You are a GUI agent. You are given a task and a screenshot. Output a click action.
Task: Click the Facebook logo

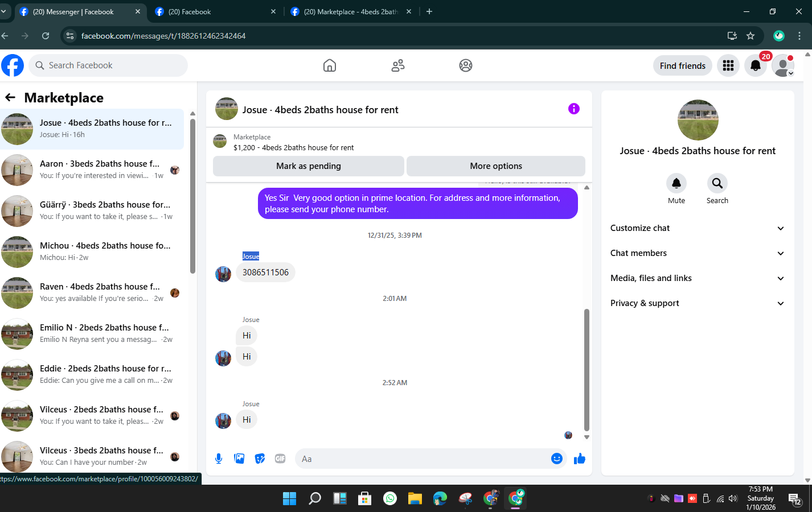pos(13,65)
